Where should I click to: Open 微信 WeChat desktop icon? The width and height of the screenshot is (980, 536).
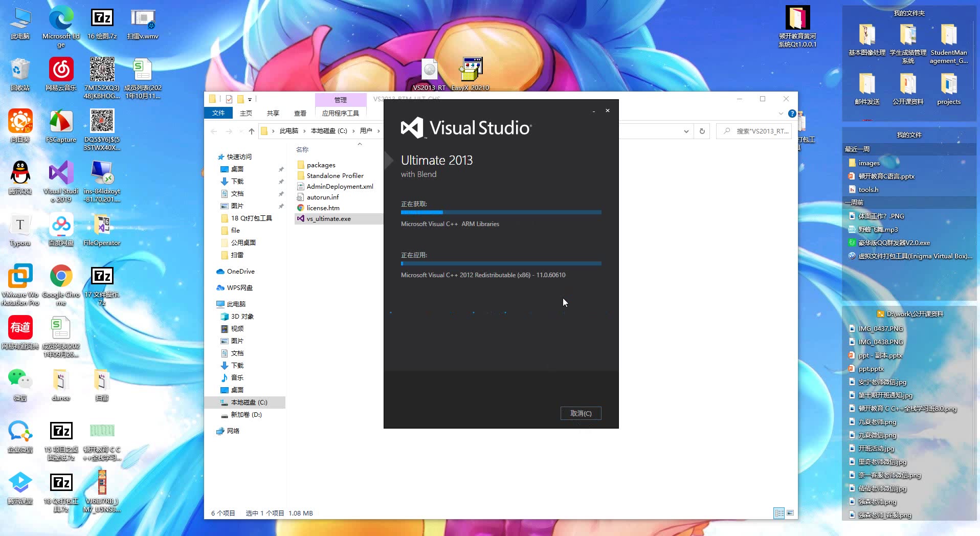(x=20, y=384)
